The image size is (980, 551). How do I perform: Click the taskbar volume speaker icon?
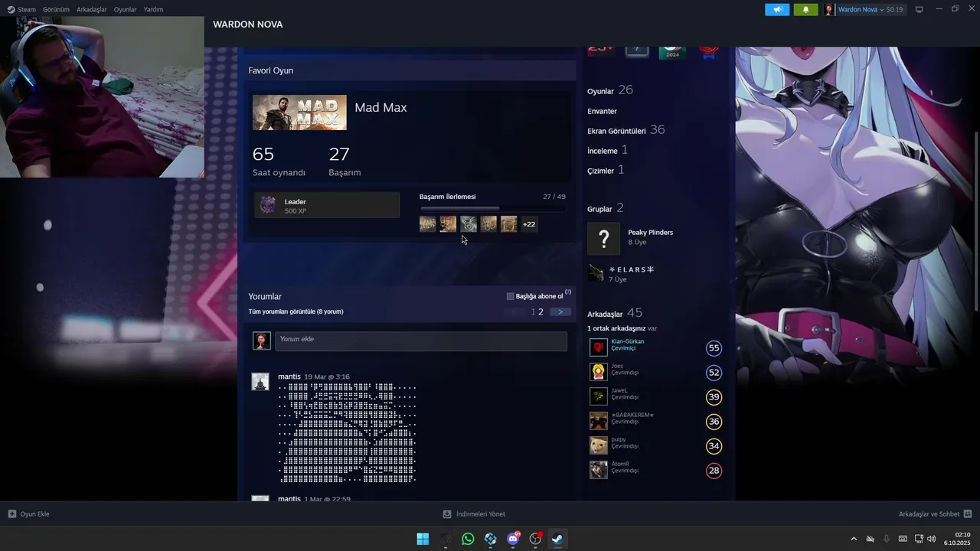pyautogui.click(x=932, y=539)
